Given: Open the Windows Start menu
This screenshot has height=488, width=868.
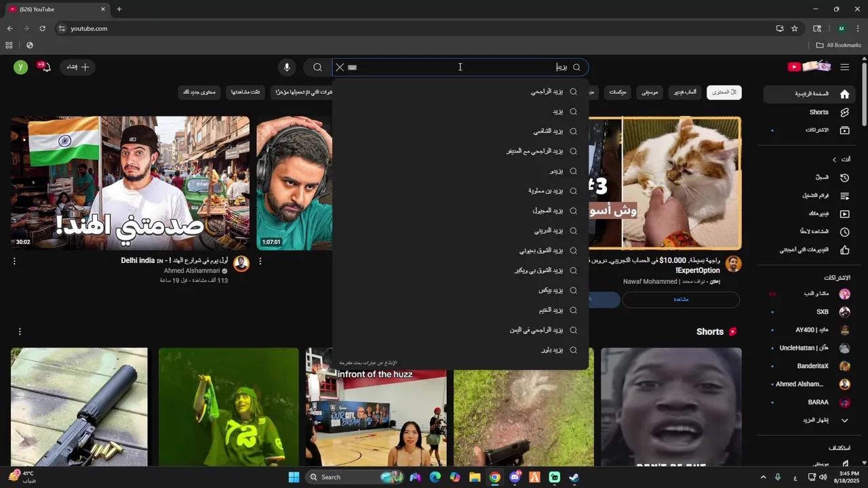Looking at the screenshot, I should (294, 477).
